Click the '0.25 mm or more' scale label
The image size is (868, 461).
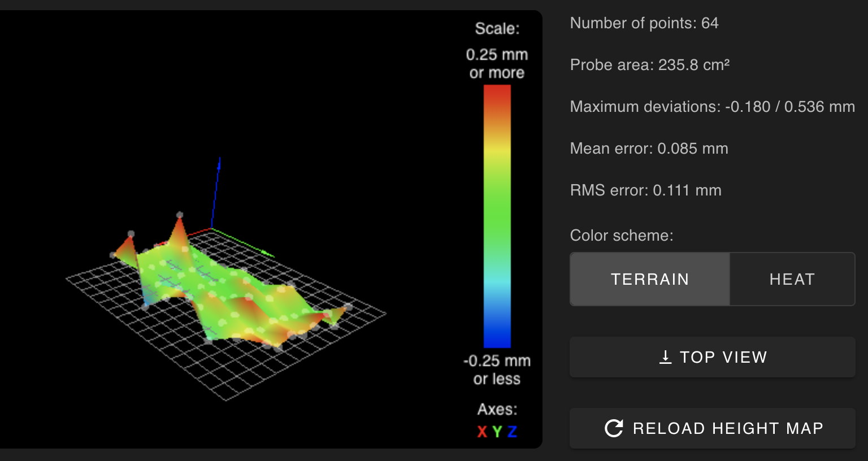pos(497,64)
